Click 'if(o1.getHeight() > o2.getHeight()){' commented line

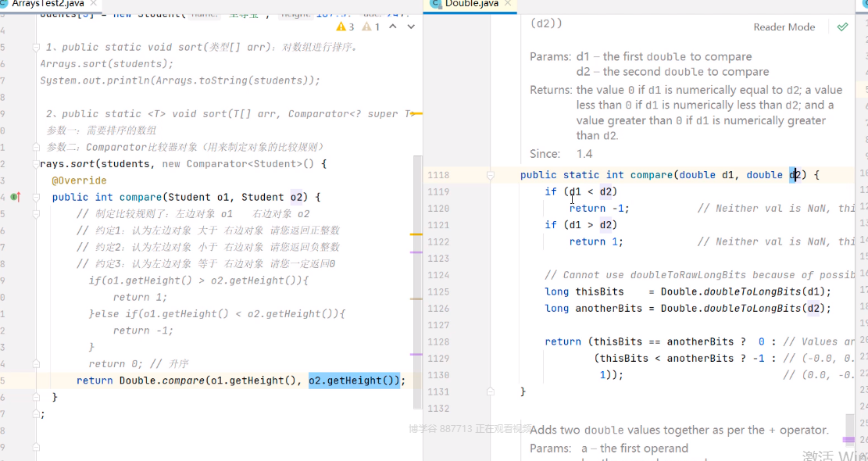click(x=198, y=281)
